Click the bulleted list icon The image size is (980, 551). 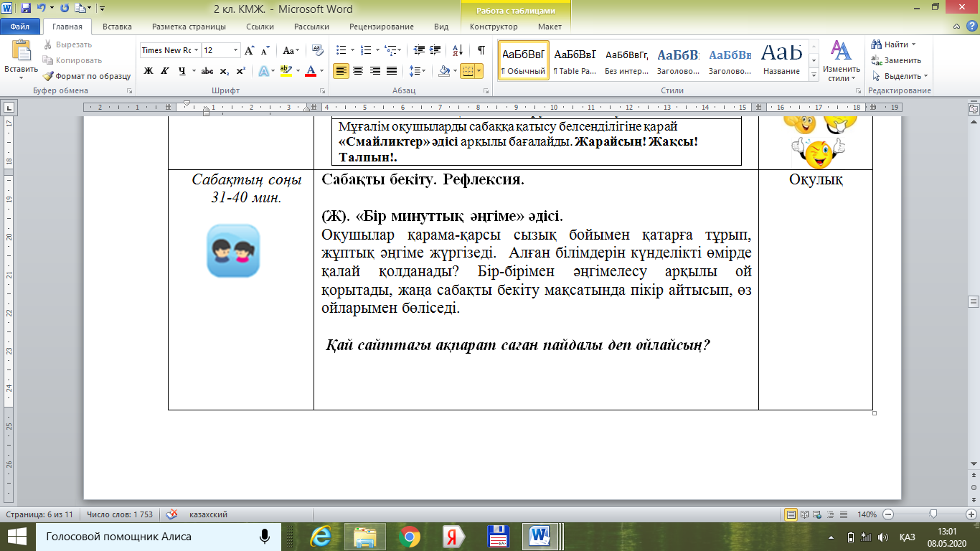click(x=341, y=50)
